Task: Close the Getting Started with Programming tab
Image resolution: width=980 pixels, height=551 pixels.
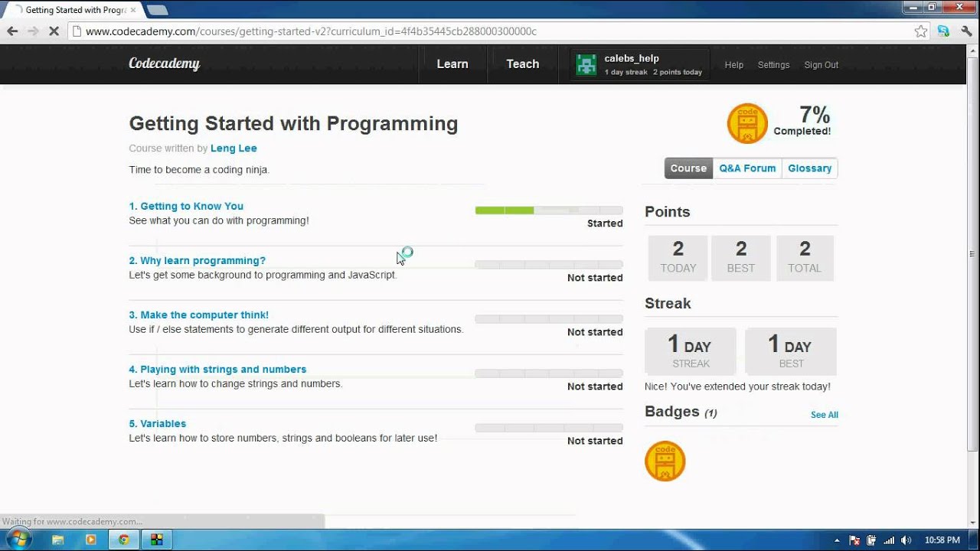Action: pos(134,10)
